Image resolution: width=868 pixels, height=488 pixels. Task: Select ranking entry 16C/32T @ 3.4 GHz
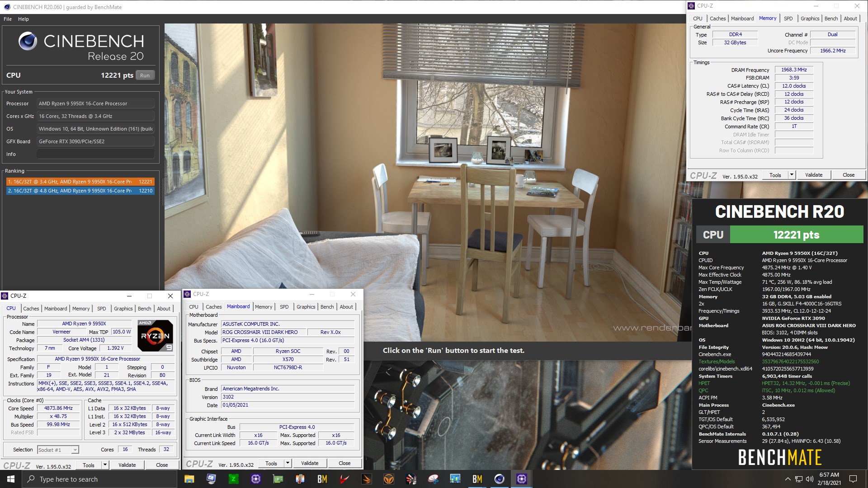click(80, 182)
